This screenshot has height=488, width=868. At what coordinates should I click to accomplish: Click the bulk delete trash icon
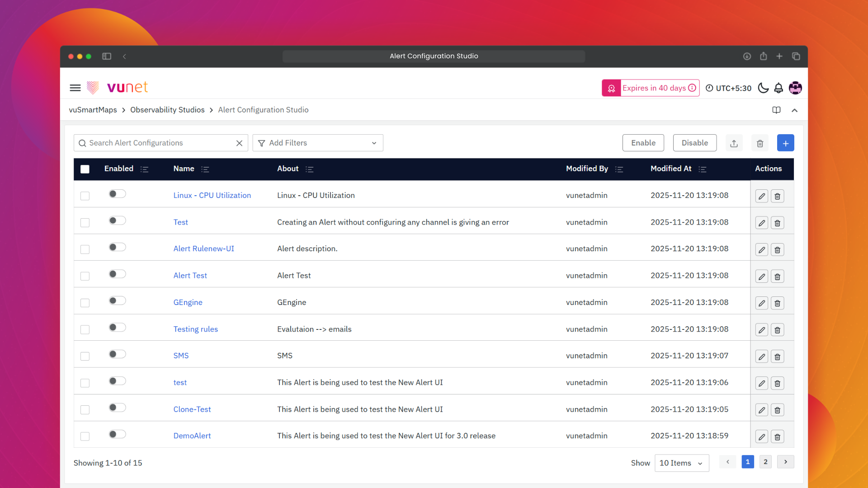click(760, 143)
